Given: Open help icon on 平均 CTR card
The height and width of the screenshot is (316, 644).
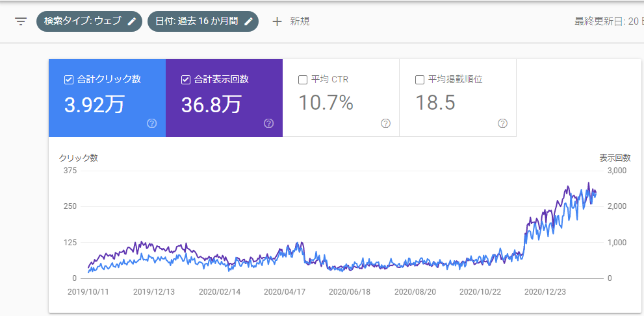Looking at the screenshot, I should coord(385,123).
